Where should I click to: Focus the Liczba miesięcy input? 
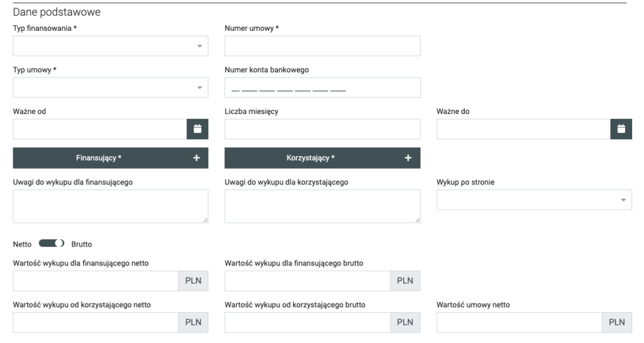pos(322,129)
